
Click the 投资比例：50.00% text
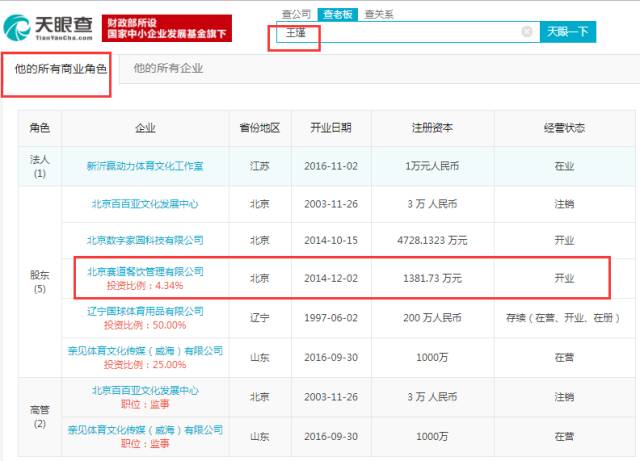point(145,325)
